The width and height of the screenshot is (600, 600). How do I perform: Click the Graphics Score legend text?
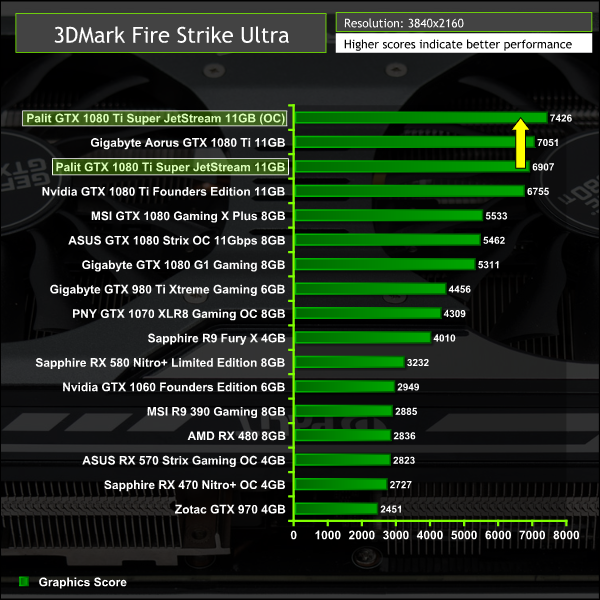pos(82,582)
